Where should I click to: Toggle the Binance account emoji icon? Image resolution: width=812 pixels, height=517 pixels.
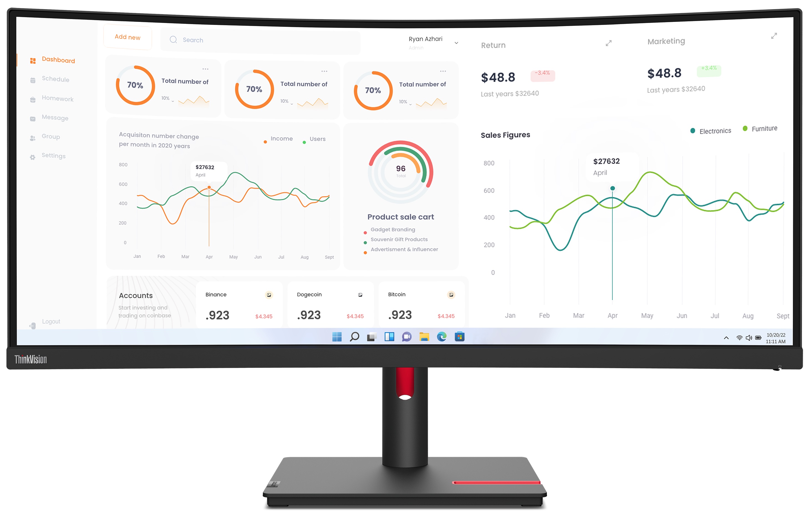coord(269,295)
